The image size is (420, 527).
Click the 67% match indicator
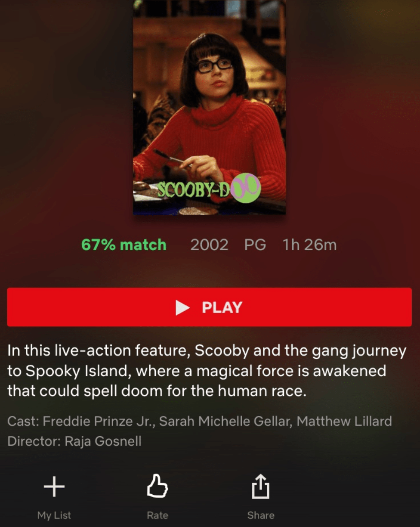[124, 245]
